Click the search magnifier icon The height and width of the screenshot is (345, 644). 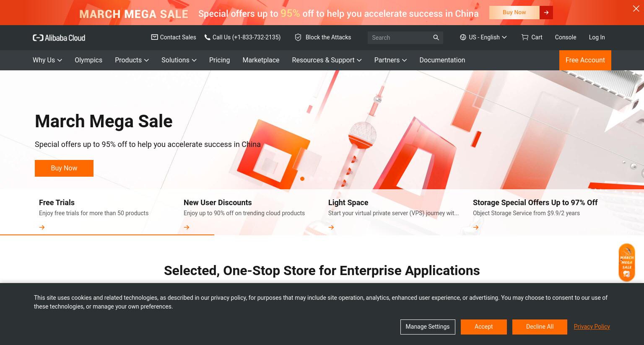tap(436, 38)
